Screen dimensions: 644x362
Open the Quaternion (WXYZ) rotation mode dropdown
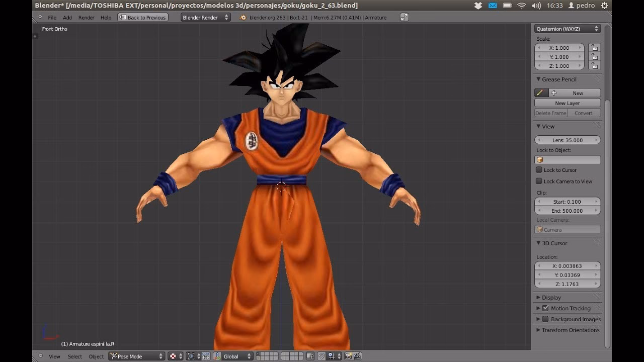(x=568, y=29)
